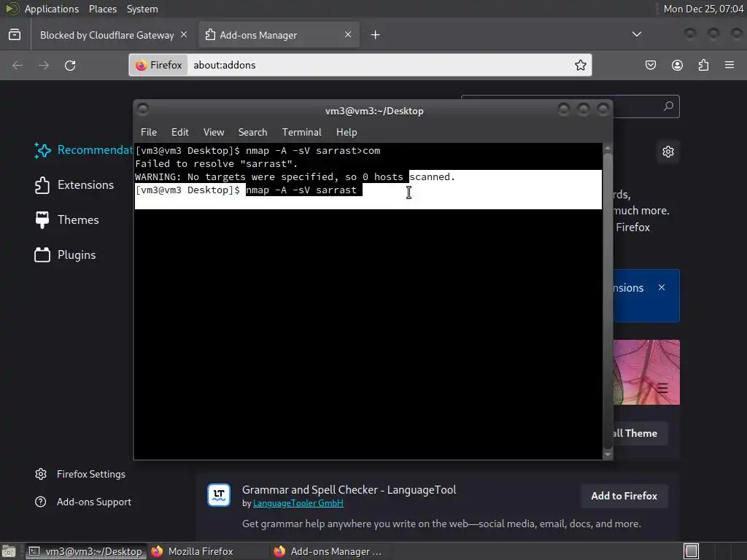Click the Firefox identity badge in URL bar
The width and height of the screenshot is (747, 560).
[x=158, y=65]
